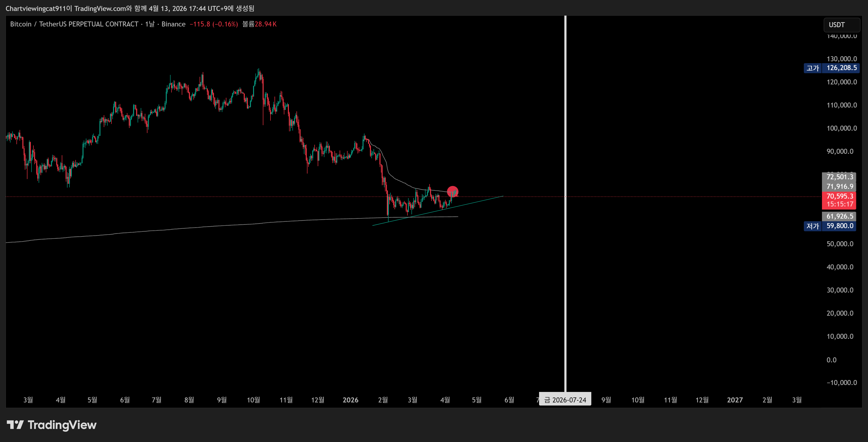Click the 2026-07-24 date label
Image resolution: width=868 pixels, height=442 pixels.
coord(565,400)
